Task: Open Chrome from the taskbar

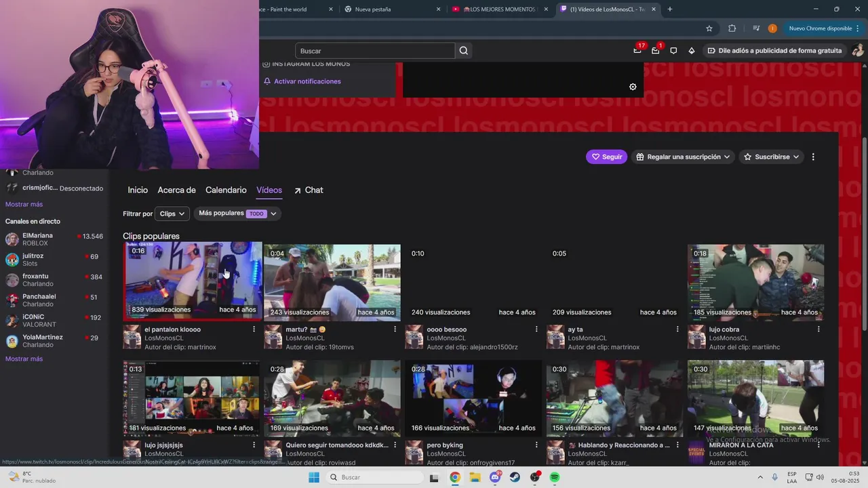Action: [x=455, y=477]
